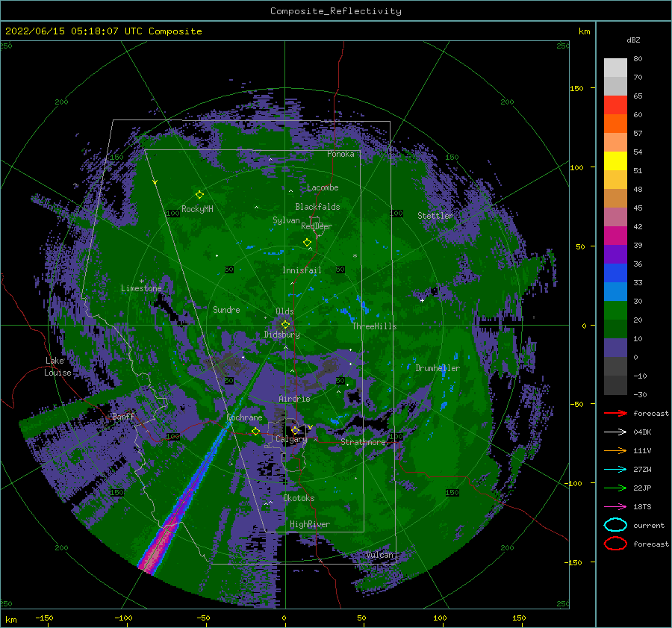Viewport: 672px width, 628px height.
Task: Click the yellow diamond marker below Cochrane
Action: click(x=255, y=432)
